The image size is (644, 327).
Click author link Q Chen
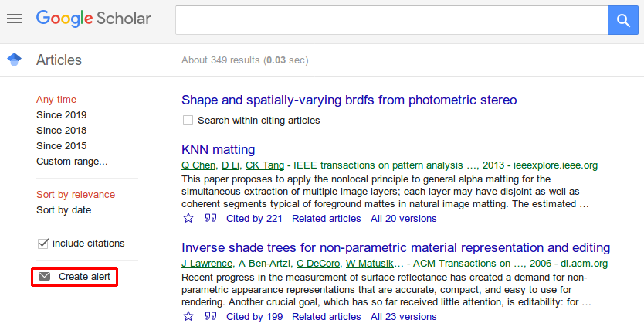198,165
